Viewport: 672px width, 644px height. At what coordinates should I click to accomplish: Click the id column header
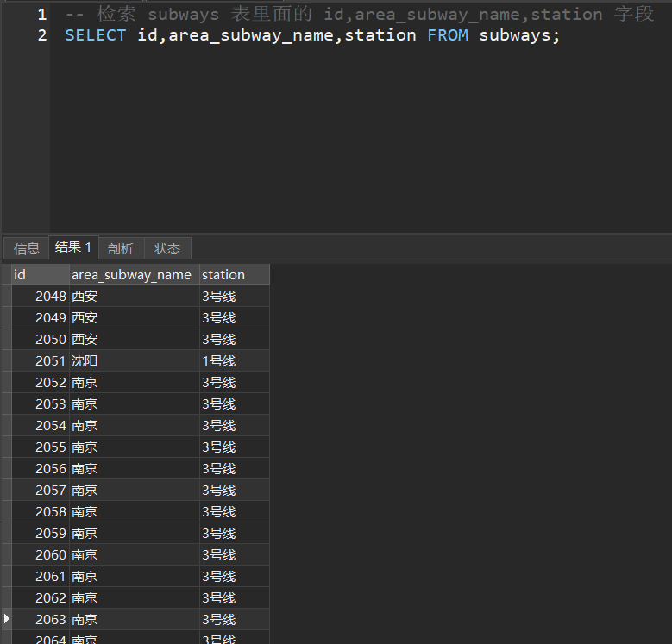pyautogui.click(x=41, y=274)
